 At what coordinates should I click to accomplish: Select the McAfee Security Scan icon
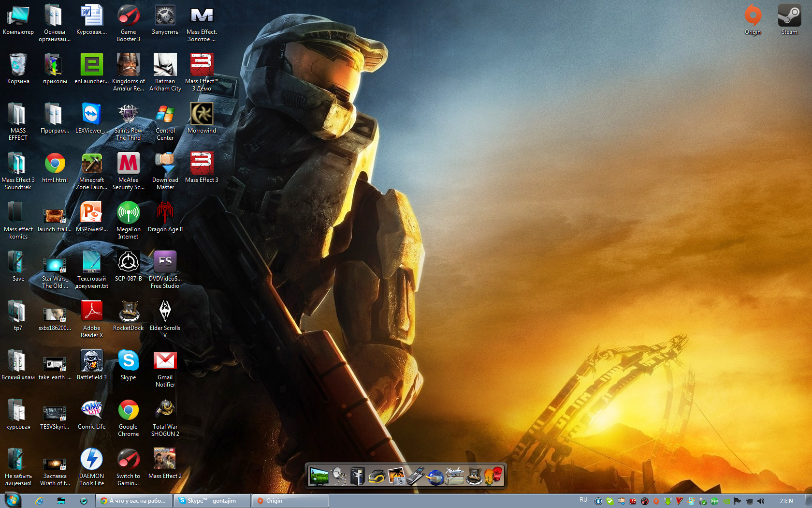(129, 170)
